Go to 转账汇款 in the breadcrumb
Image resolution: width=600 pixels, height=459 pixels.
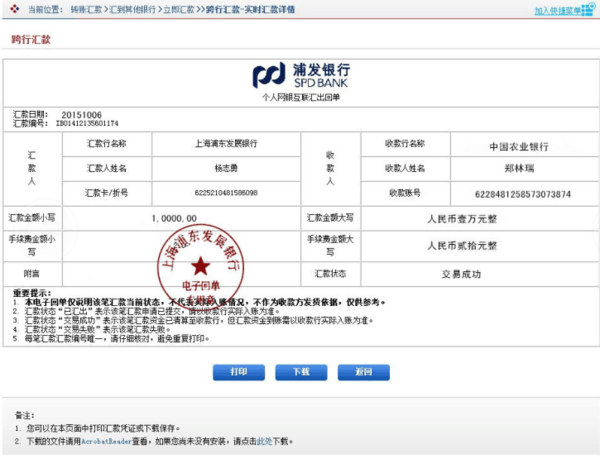(86, 10)
